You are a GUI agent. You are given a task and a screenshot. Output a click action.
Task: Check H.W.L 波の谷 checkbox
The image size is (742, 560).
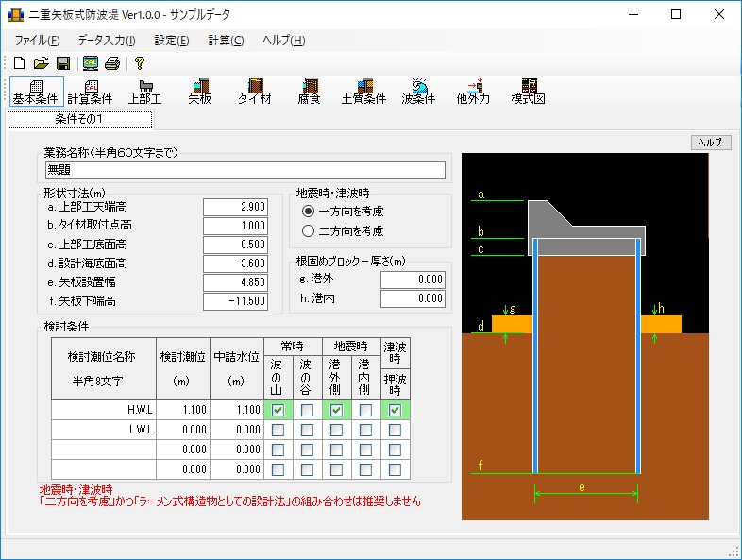pos(307,410)
